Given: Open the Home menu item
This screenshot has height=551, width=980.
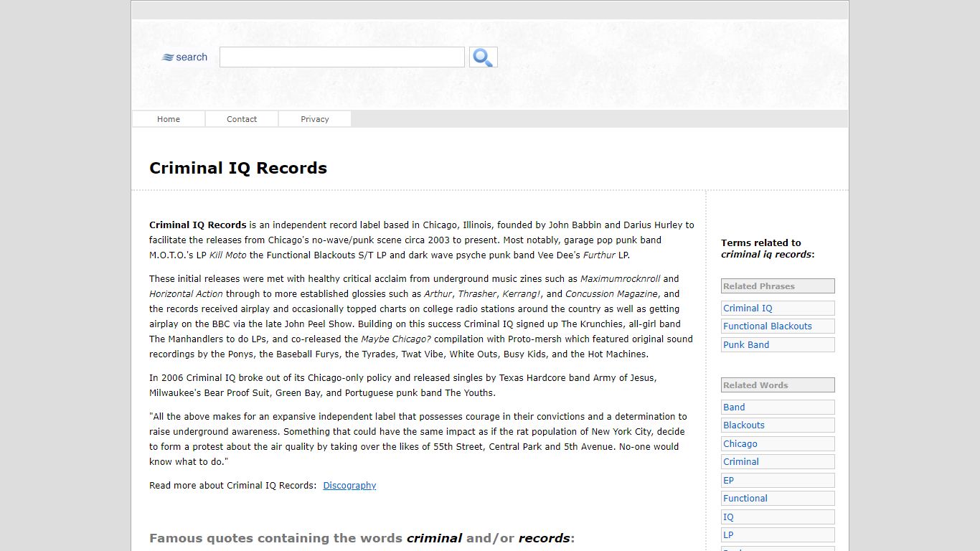Looking at the screenshot, I should point(169,119).
